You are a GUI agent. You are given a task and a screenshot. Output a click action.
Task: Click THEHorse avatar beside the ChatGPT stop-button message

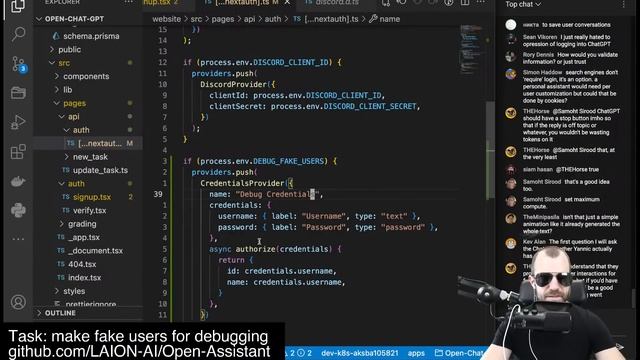click(511, 113)
